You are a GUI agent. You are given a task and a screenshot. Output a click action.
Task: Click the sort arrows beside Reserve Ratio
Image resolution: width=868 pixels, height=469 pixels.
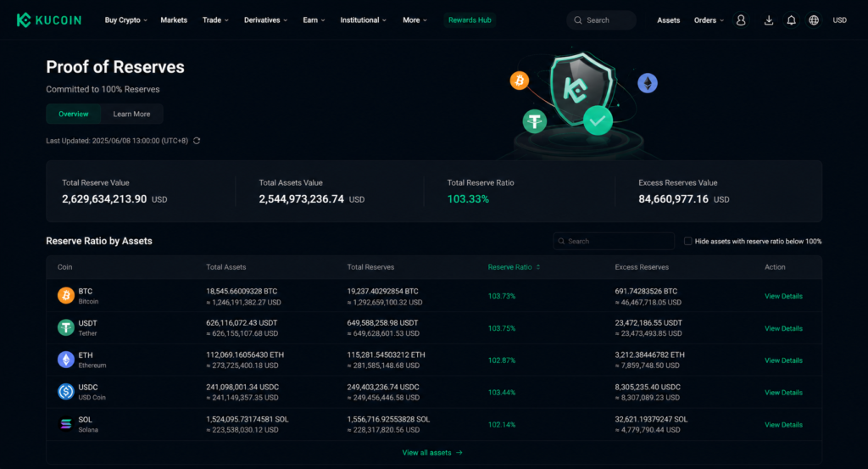pos(538,267)
